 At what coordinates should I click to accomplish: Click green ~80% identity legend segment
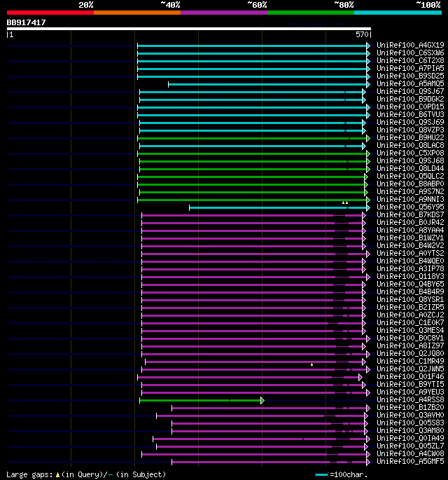click(x=311, y=13)
